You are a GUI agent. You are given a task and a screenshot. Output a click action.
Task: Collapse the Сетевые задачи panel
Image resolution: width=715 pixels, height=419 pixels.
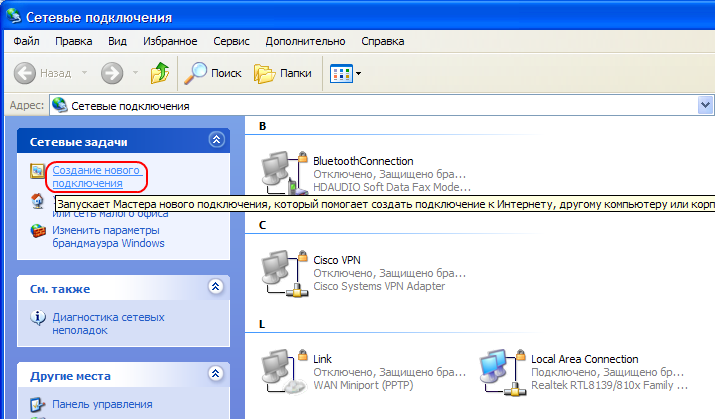point(215,141)
